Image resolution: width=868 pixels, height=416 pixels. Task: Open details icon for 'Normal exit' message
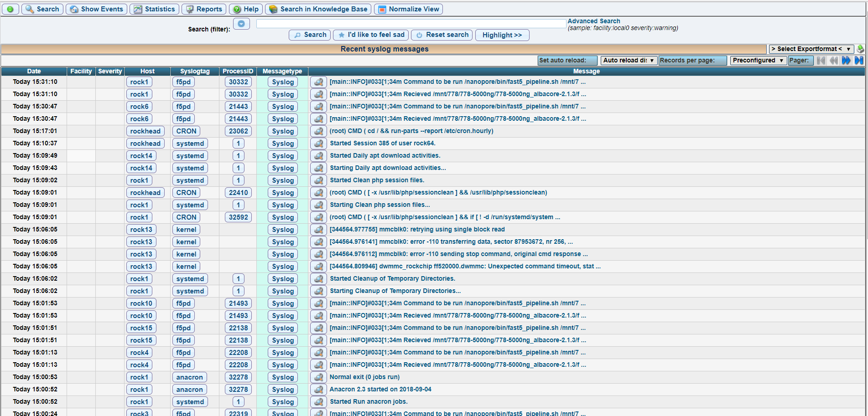pos(318,377)
